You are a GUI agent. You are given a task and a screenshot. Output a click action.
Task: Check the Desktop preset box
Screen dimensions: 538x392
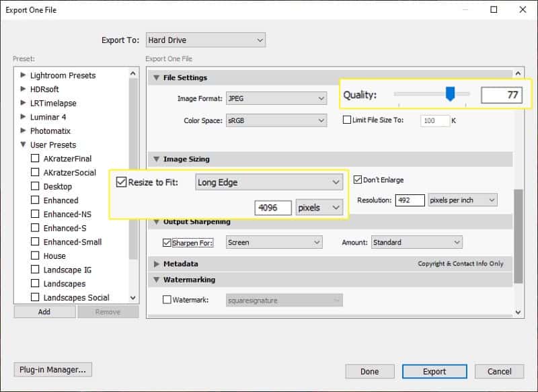35,186
